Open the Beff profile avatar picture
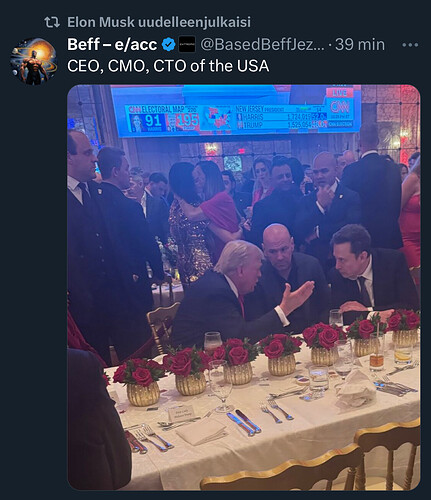The image size is (431, 500). click(33, 61)
